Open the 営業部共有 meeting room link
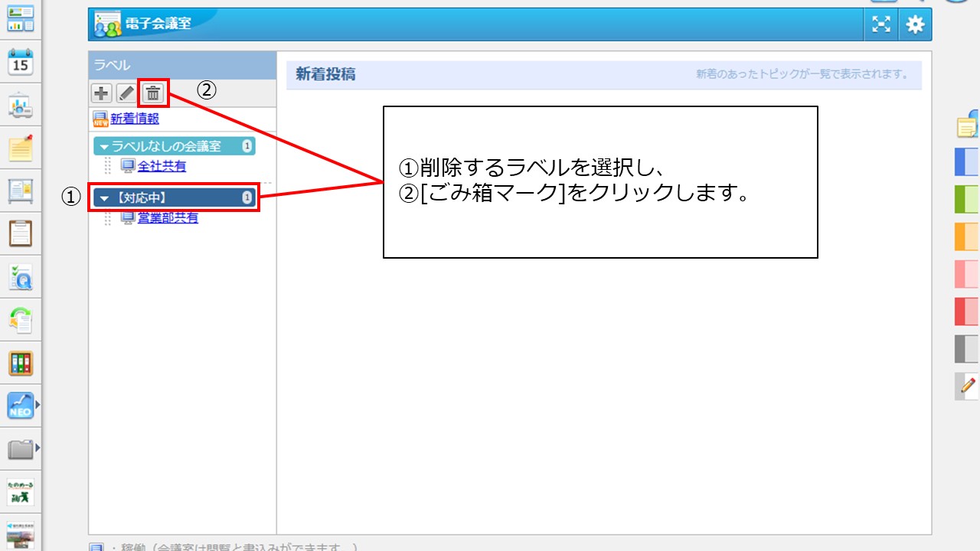 [168, 218]
